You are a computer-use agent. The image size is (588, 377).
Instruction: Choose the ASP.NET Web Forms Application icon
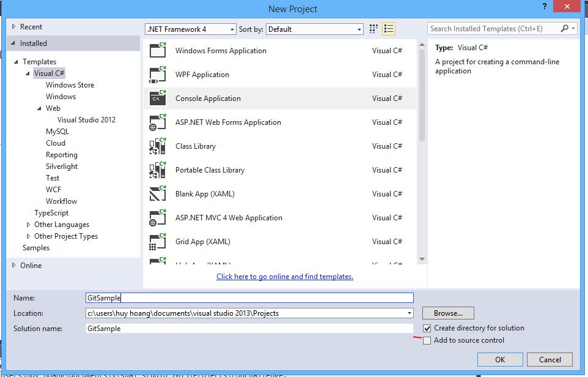158,122
